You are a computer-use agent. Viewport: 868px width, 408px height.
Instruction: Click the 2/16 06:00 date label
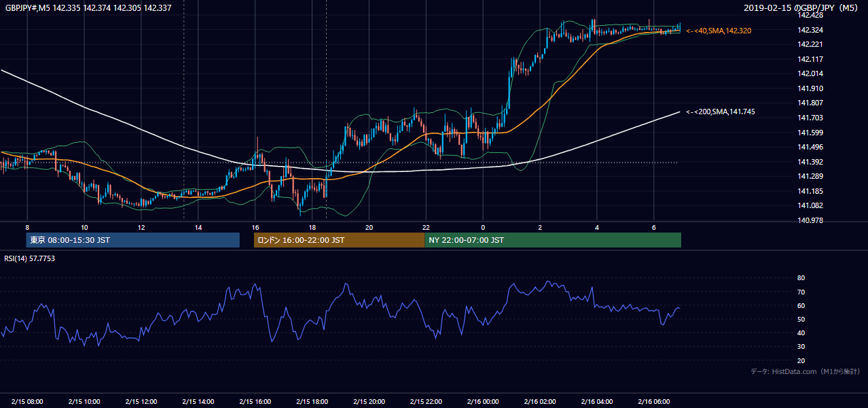tap(654, 401)
